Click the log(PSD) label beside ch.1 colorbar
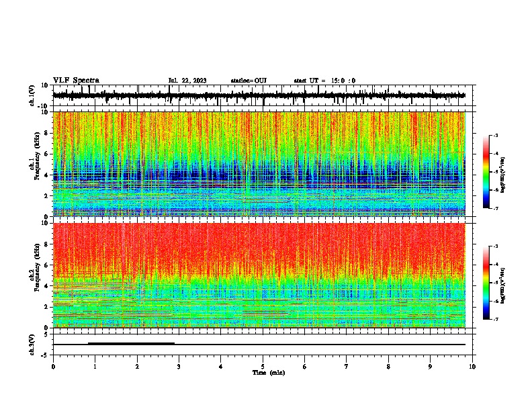 (502, 175)
